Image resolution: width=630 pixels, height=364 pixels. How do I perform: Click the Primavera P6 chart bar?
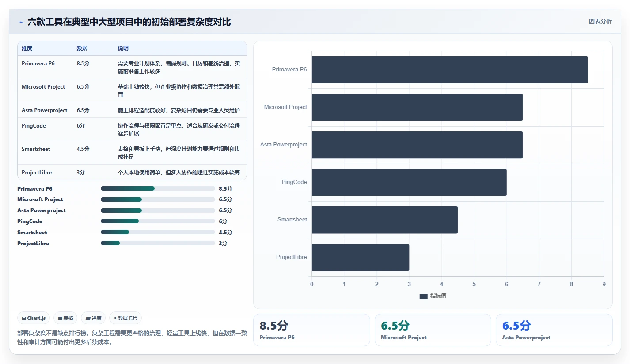[x=450, y=70]
